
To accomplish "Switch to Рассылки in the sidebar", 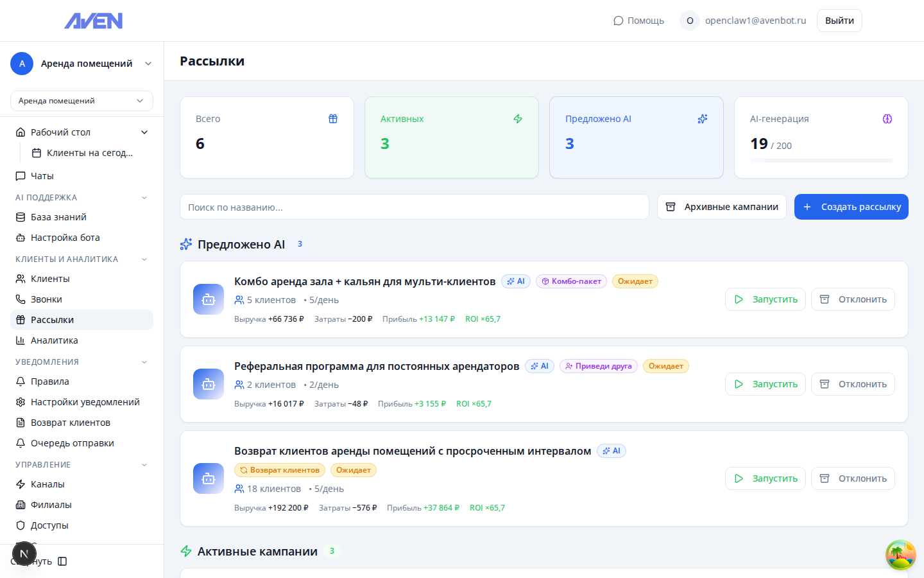I will click(x=53, y=319).
